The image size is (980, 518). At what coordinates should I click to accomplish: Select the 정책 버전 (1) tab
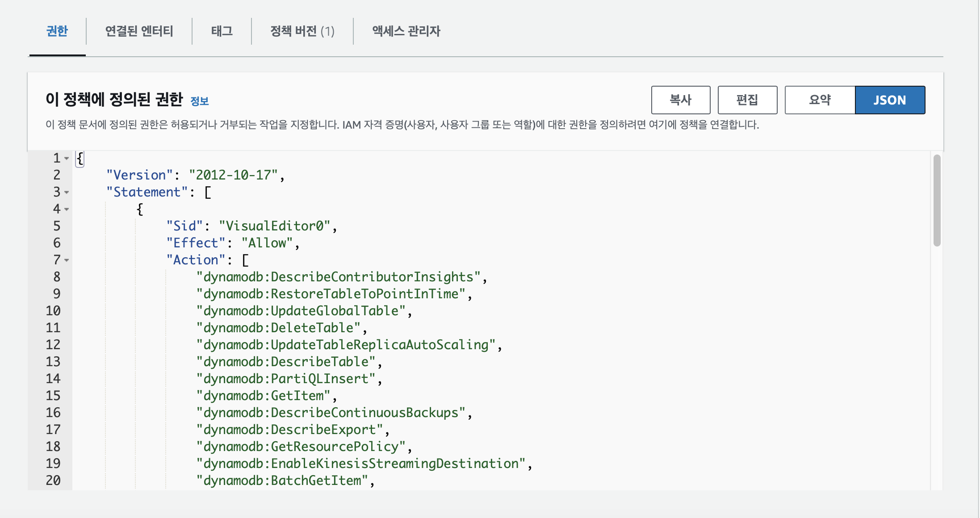click(302, 31)
